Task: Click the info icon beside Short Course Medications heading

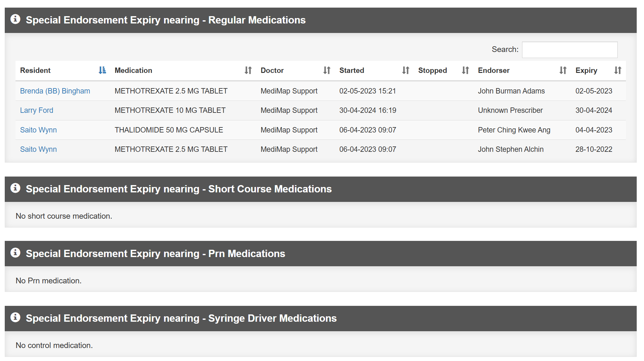Action: pyautogui.click(x=15, y=188)
